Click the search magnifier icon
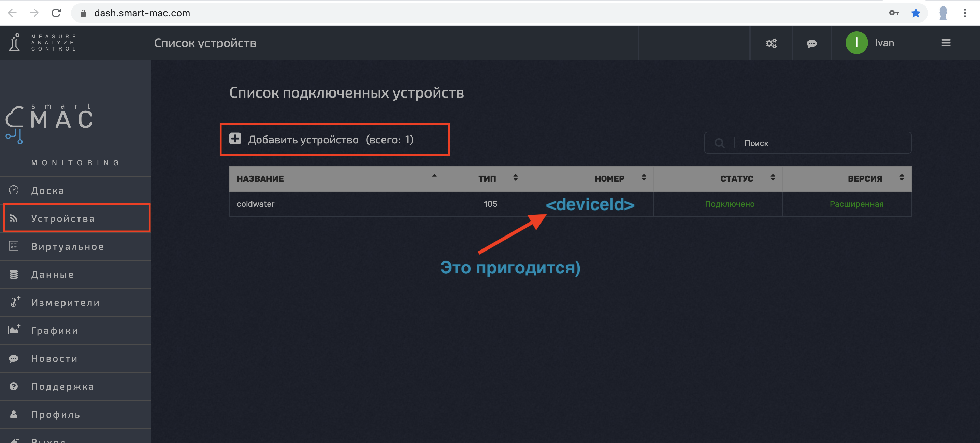This screenshot has width=980, height=443. pyautogui.click(x=719, y=143)
